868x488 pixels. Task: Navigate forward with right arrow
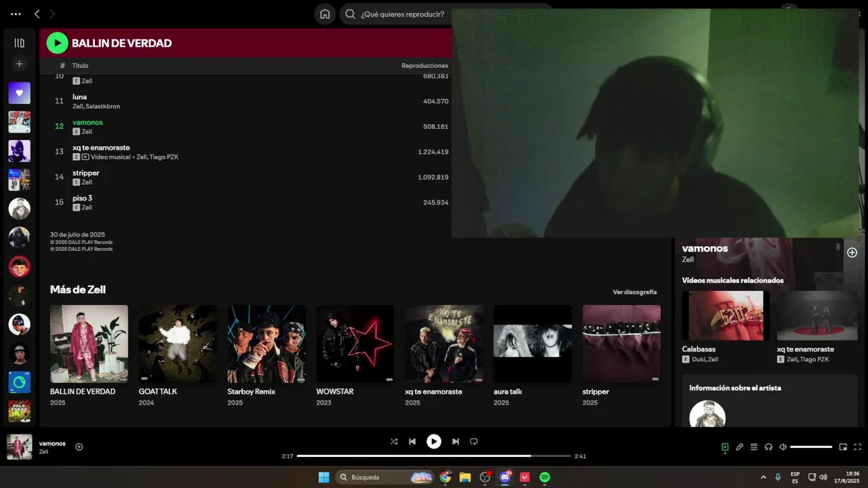pyautogui.click(x=52, y=14)
